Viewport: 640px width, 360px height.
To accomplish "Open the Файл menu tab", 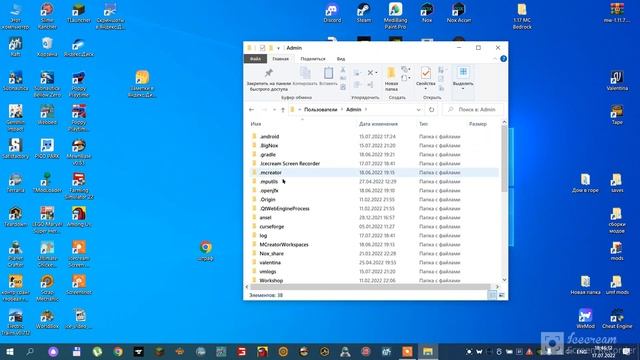I will click(x=255, y=59).
